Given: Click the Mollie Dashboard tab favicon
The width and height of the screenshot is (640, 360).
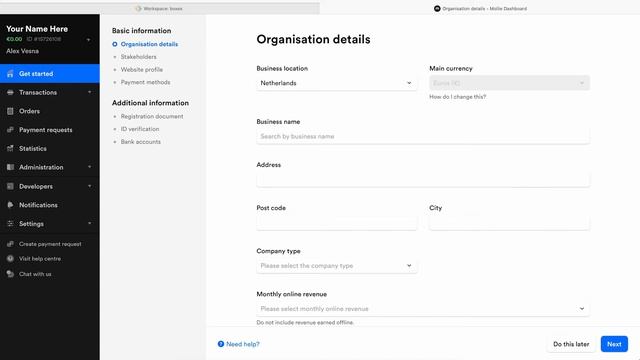Looking at the screenshot, I should click(437, 8).
